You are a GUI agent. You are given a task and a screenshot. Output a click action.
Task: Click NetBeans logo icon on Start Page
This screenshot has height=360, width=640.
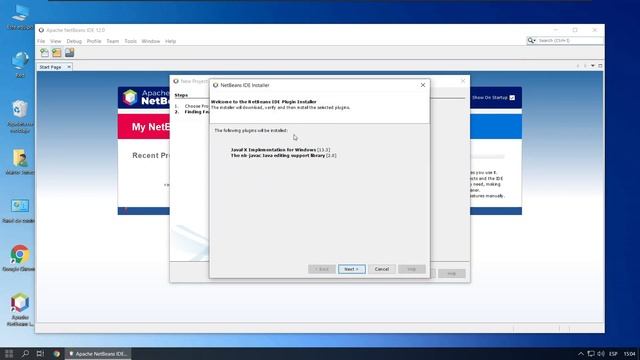(x=130, y=97)
